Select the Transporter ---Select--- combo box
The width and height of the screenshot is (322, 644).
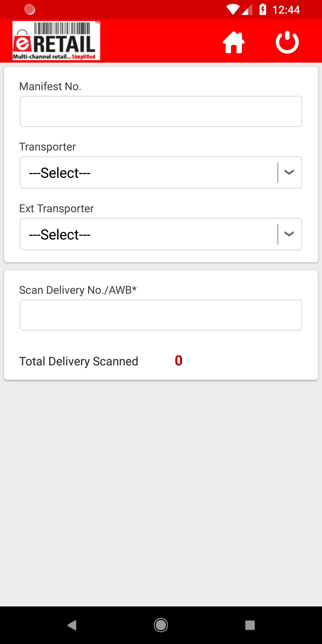pos(161,172)
